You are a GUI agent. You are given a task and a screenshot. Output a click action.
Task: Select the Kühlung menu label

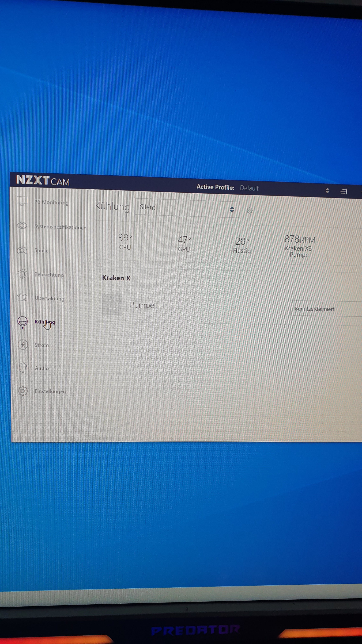[x=45, y=322]
